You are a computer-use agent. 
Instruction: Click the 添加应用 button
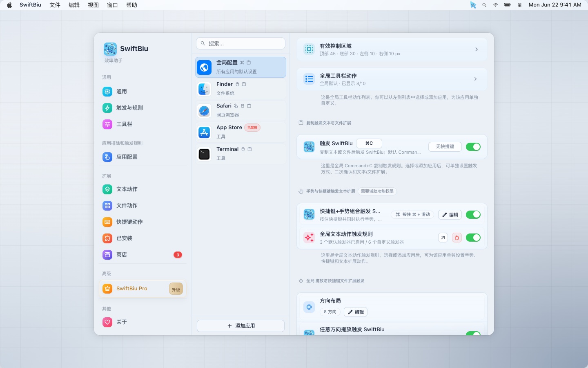[241, 326]
